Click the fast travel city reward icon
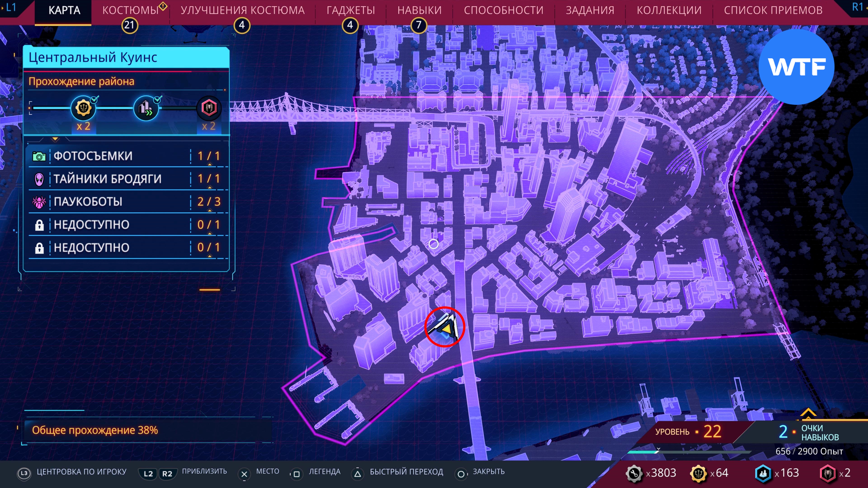 146,108
